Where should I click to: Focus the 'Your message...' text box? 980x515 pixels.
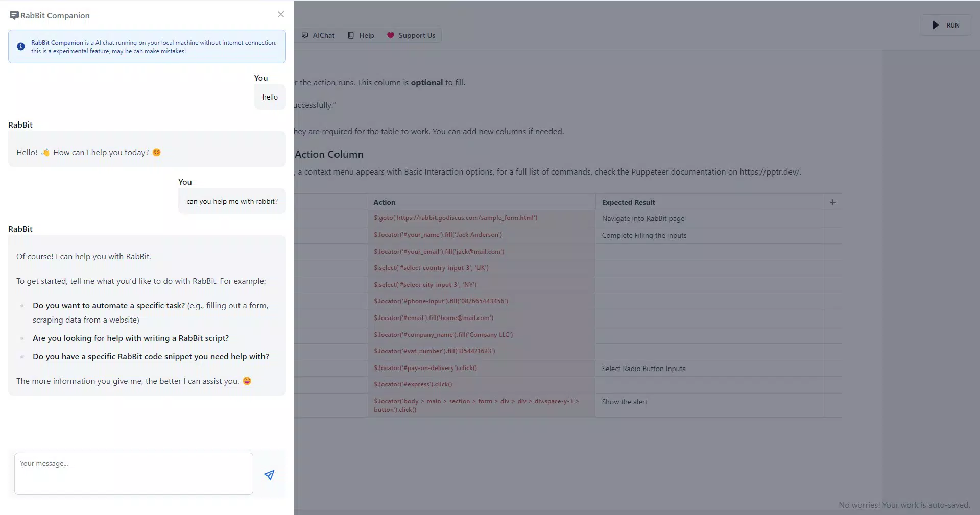click(x=134, y=474)
